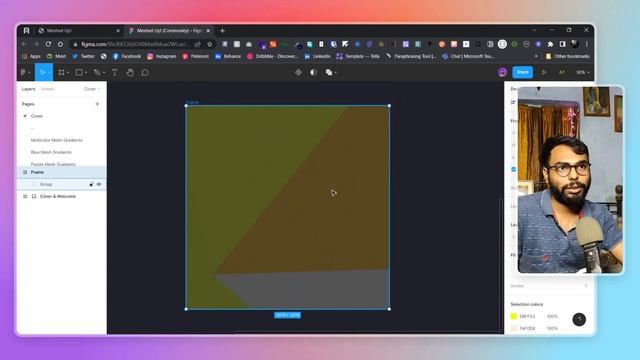Open the Cover page dropdown
This screenshot has width=640, height=360.
click(x=92, y=89)
